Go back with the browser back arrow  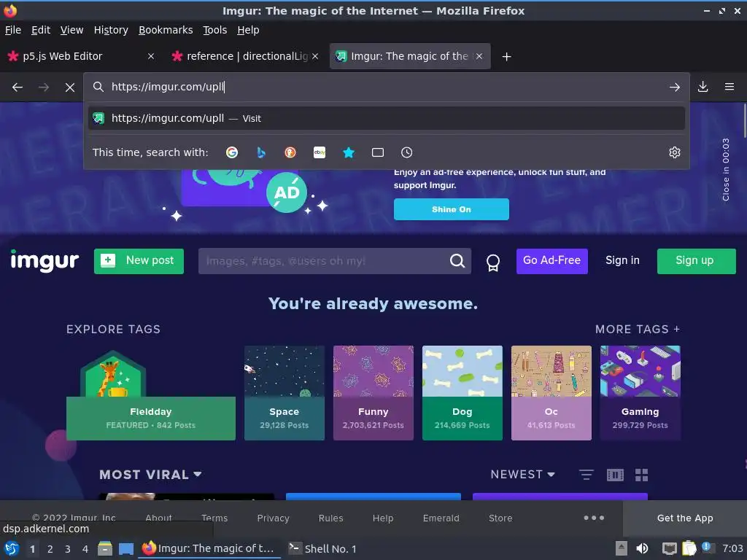[18, 87]
